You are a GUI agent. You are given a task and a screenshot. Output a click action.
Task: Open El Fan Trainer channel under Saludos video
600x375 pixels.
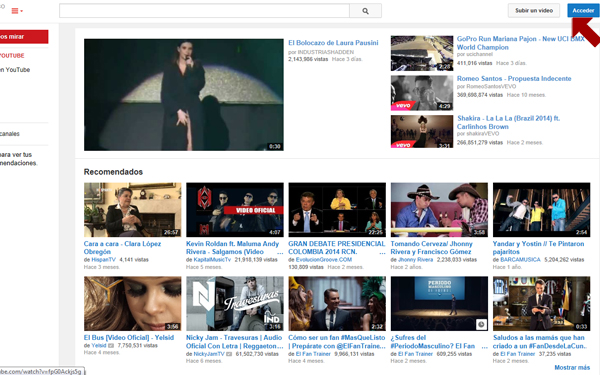point(518,354)
